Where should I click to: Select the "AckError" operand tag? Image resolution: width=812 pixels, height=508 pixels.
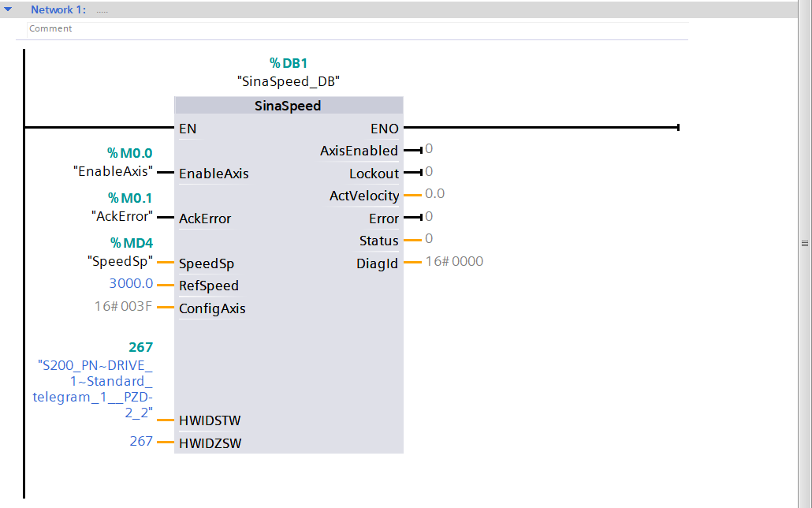[x=122, y=216]
